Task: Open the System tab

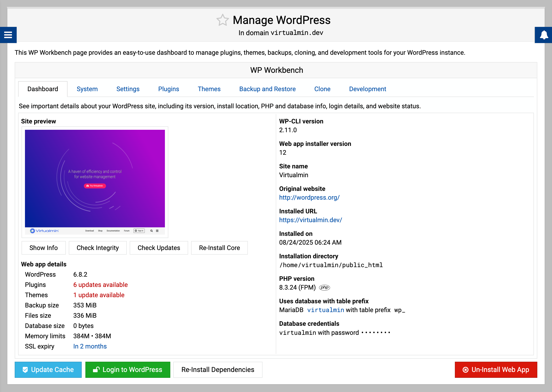Action: [x=87, y=89]
